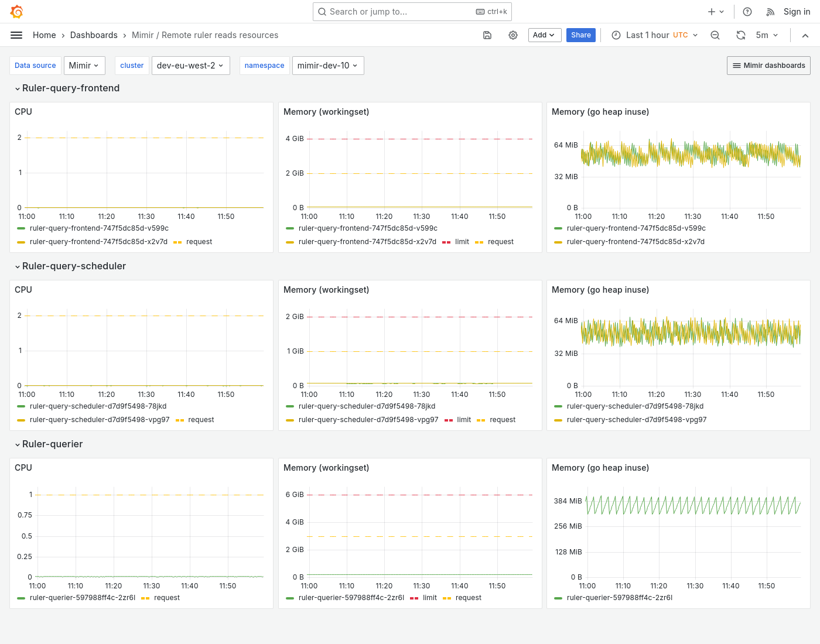This screenshot has height=644, width=820.
Task: Open dashboard settings gear
Action: (x=513, y=35)
